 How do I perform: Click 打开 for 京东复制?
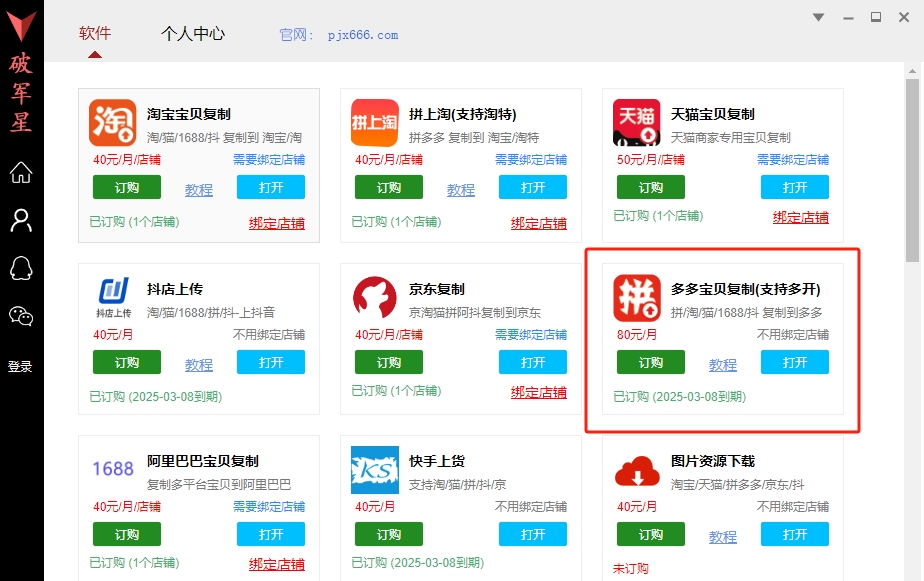click(x=533, y=362)
